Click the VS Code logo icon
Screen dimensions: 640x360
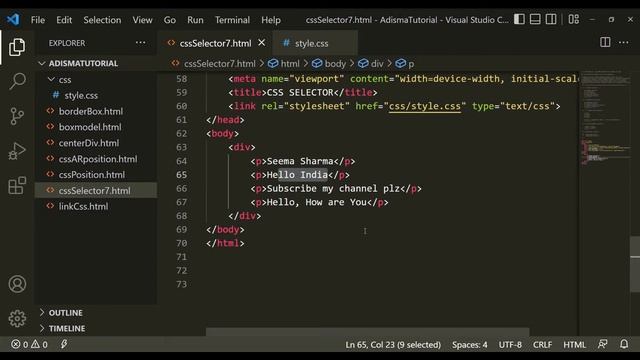[13, 19]
